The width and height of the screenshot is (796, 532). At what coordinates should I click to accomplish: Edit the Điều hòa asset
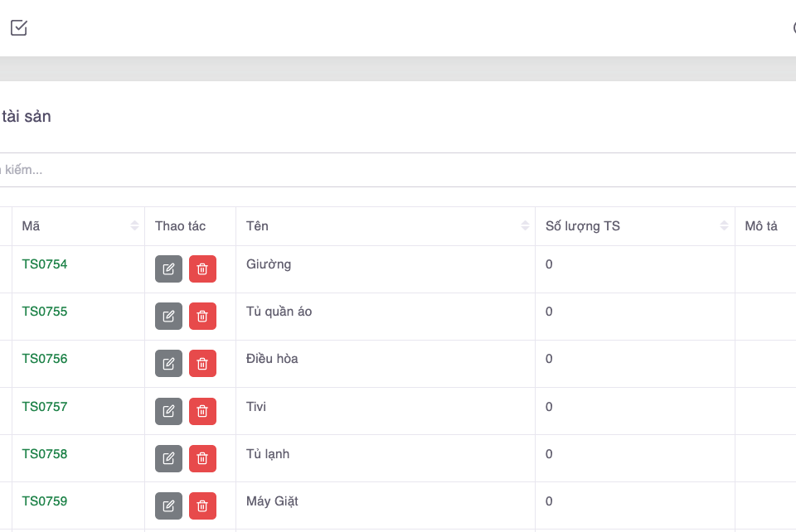(168, 363)
